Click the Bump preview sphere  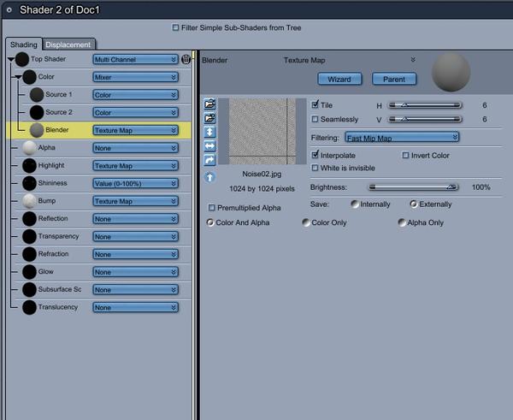pos(29,201)
